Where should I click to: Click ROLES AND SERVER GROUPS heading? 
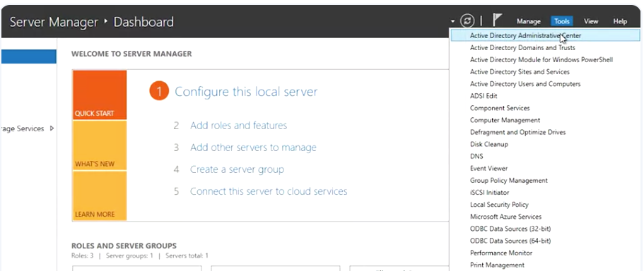tap(124, 246)
